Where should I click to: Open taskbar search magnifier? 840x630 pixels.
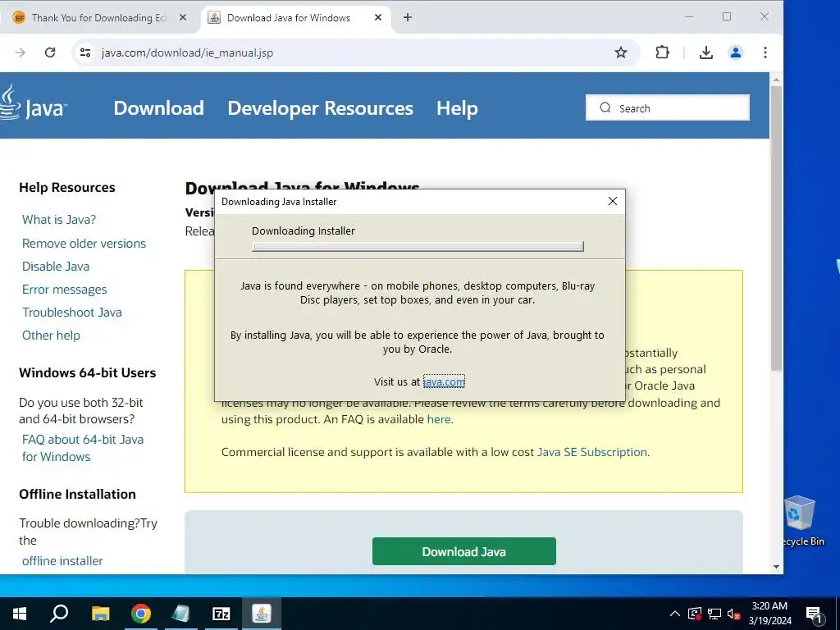59,614
